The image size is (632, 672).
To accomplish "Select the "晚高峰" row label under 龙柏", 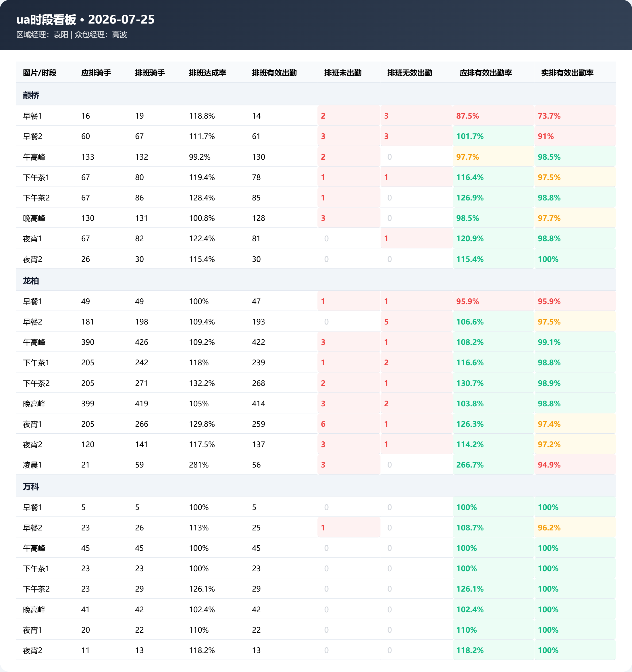I will click(34, 403).
